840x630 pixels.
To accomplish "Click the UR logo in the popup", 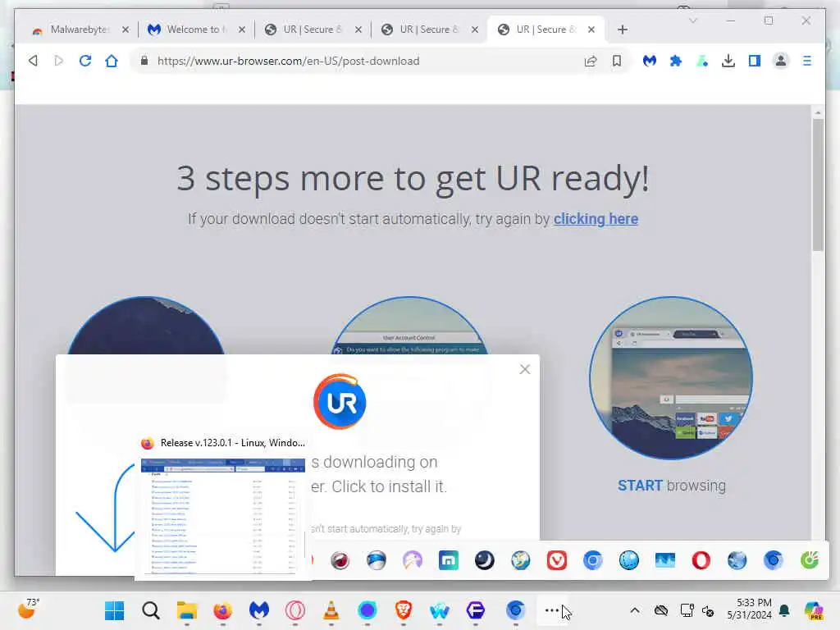I will pos(340,402).
